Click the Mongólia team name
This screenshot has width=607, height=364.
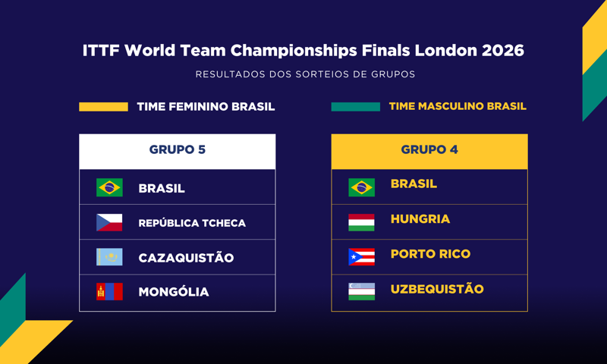click(174, 292)
